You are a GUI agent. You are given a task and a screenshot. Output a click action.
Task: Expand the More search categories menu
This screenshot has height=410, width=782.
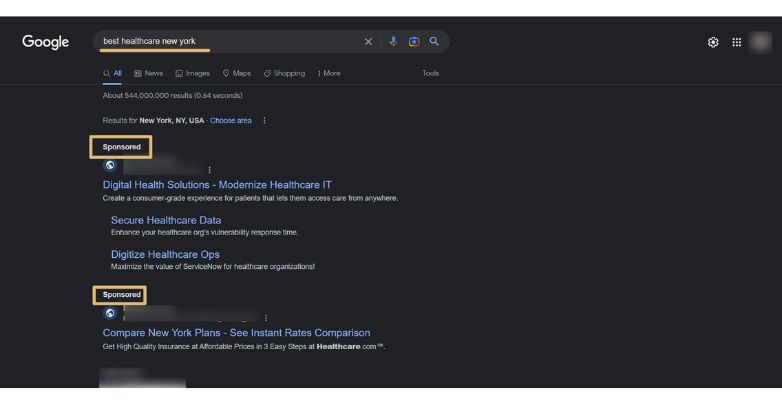pyautogui.click(x=329, y=73)
